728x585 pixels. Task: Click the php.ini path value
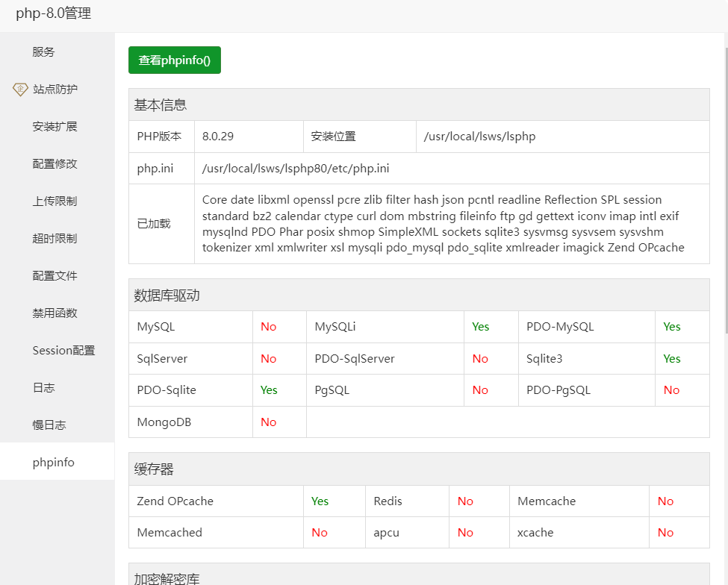[x=295, y=169]
